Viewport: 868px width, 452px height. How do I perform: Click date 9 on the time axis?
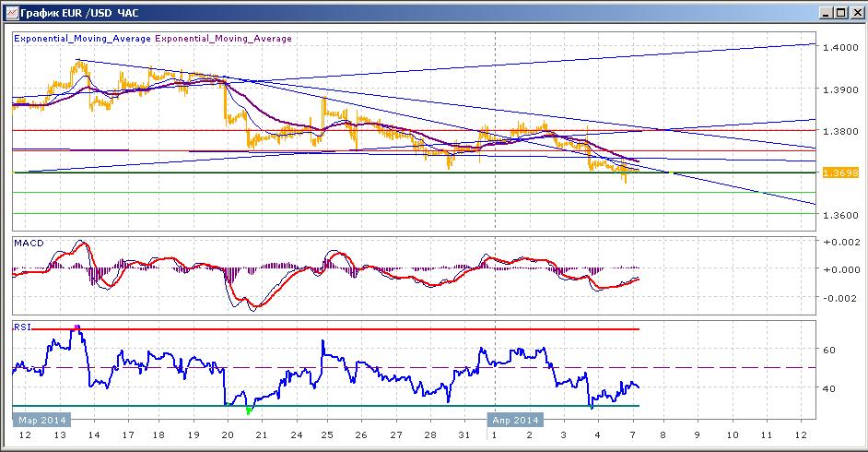pos(698,435)
